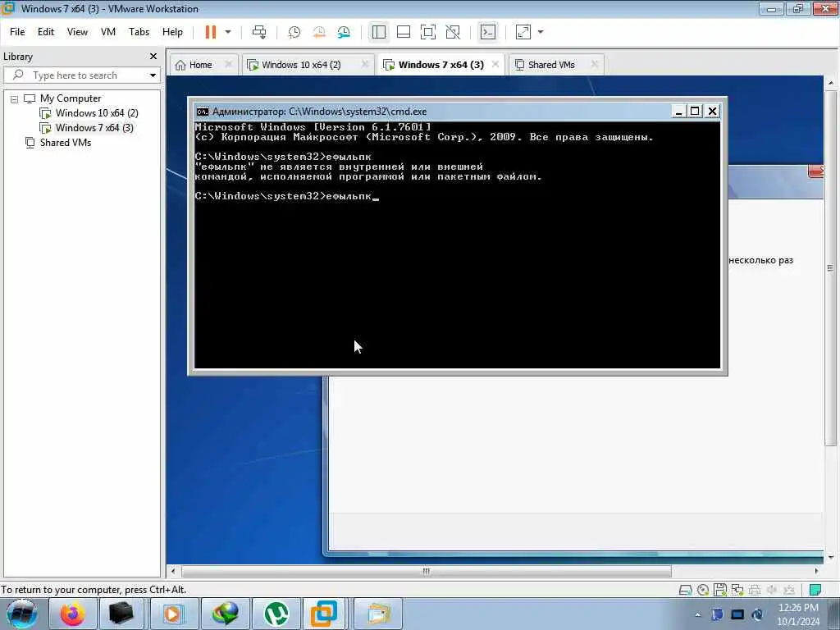840x630 pixels.
Task: Select Windows 10 x64 (2) in library tree
Action: tap(97, 113)
